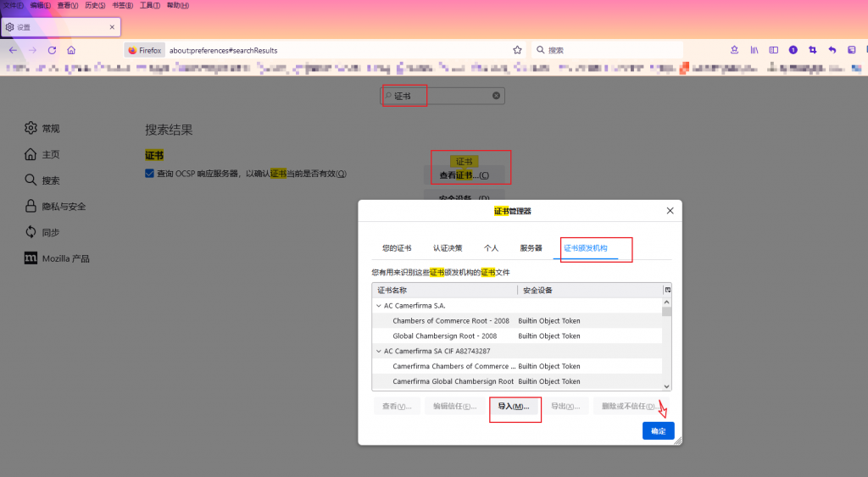Open the bookmarks tray star icon on the toolbar
The height and width of the screenshot is (477, 868).
tap(735, 50)
